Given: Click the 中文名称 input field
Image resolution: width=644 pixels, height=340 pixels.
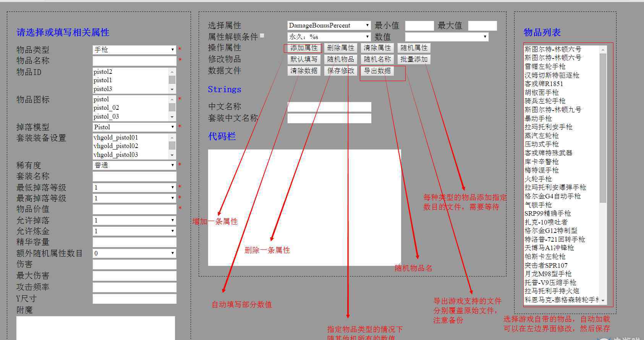Looking at the screenshot, I should click(x=329, y=107).
